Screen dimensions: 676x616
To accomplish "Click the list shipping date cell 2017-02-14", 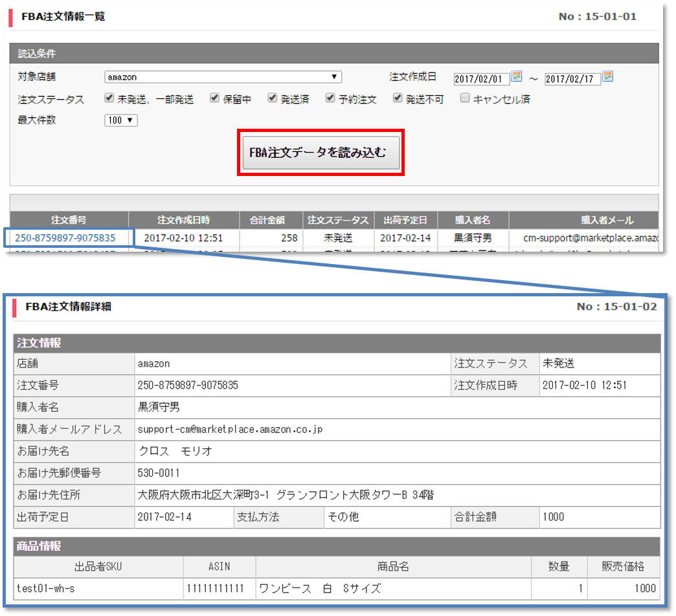I will 405,237.
